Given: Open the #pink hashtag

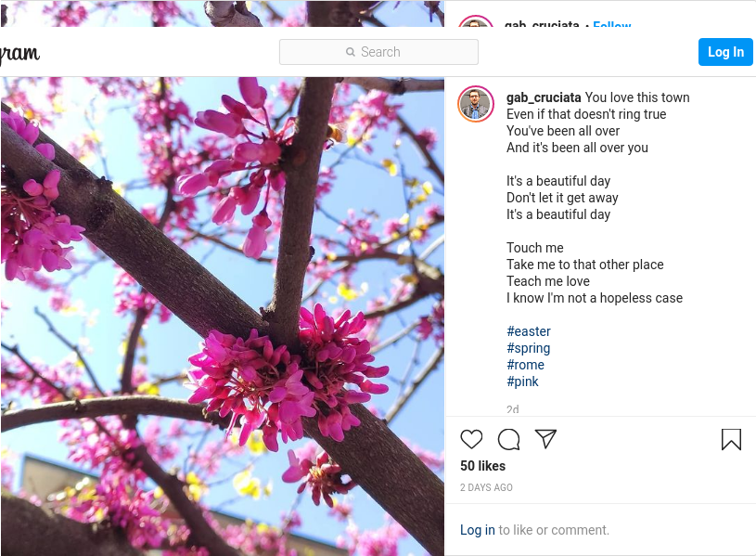Looking at the screenshot, I should [x=522, y=381].
